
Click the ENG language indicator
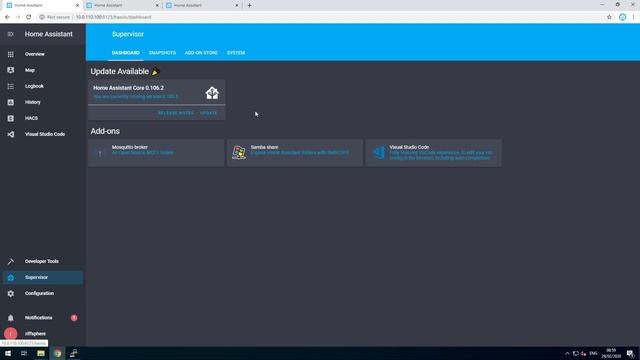click(593, 353)
